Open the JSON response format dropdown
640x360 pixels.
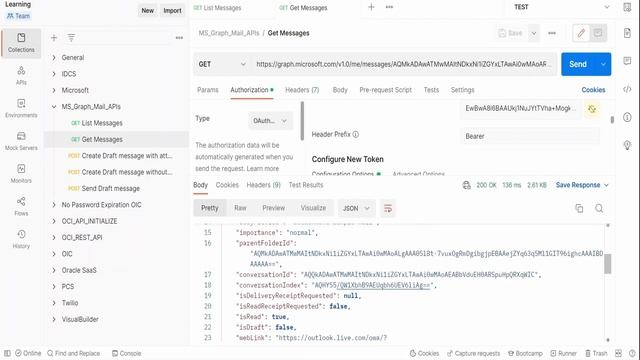click(356, 209)
